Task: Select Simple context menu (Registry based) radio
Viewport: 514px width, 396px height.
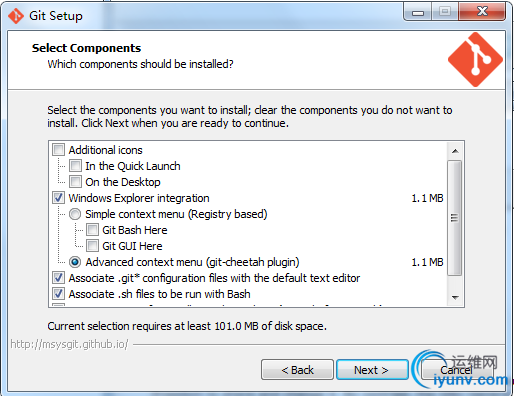Action: click(75, 214)
